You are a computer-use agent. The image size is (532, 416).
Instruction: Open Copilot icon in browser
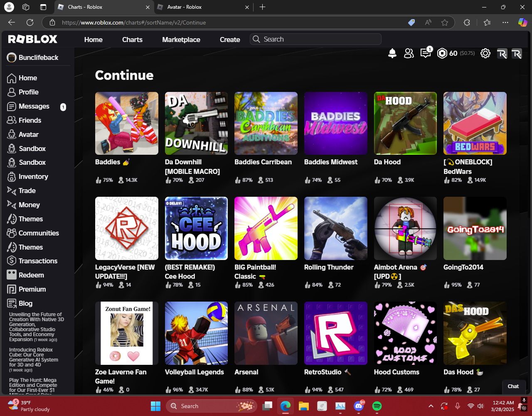pos(522,22)
